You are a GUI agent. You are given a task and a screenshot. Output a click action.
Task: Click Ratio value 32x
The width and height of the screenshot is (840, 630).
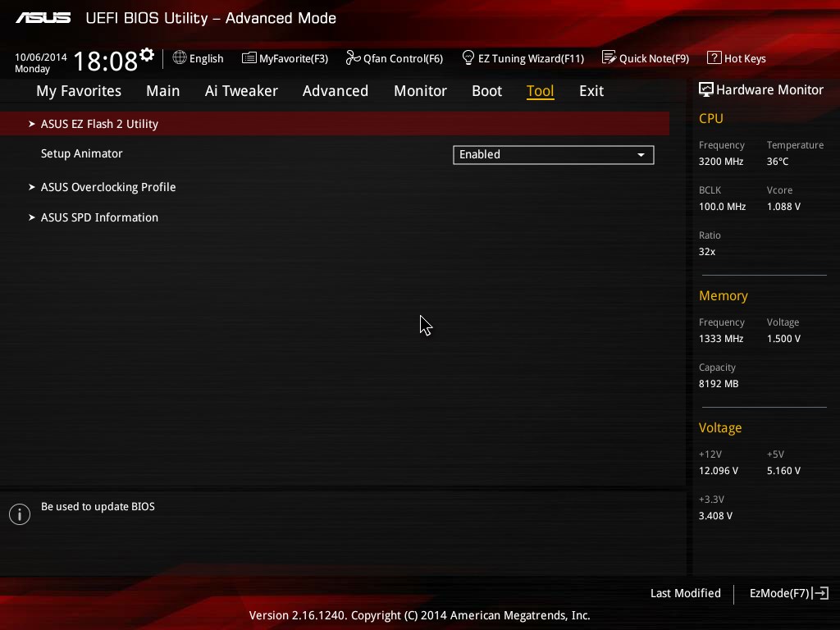click(x=706, y=252)
